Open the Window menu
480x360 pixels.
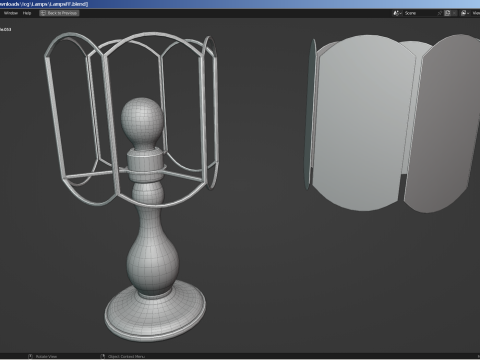click(11, 13)
